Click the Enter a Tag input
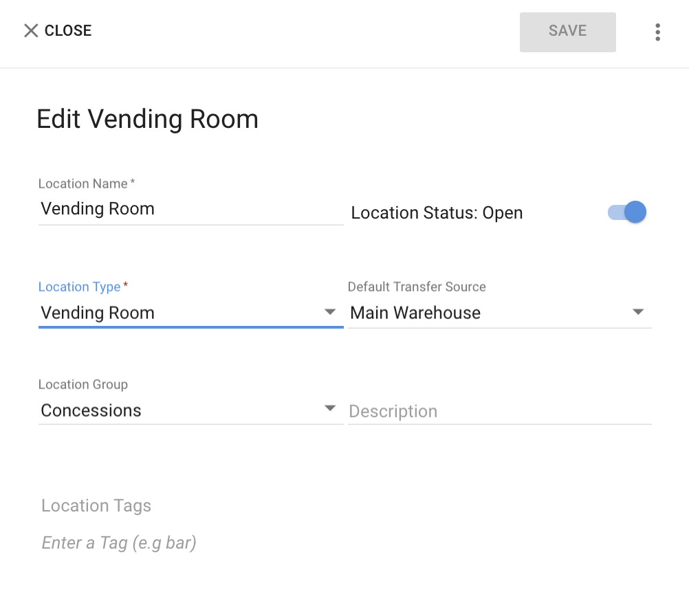 (119, 543)
